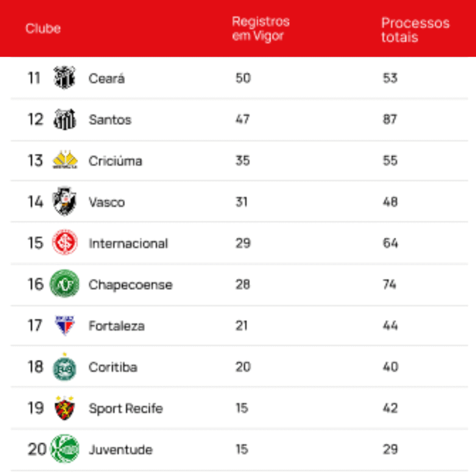This screenshot has width=476, height=476.
Task: Click the Ceará club crest icon
Action: pyautogui.click(x=64, y=78)
